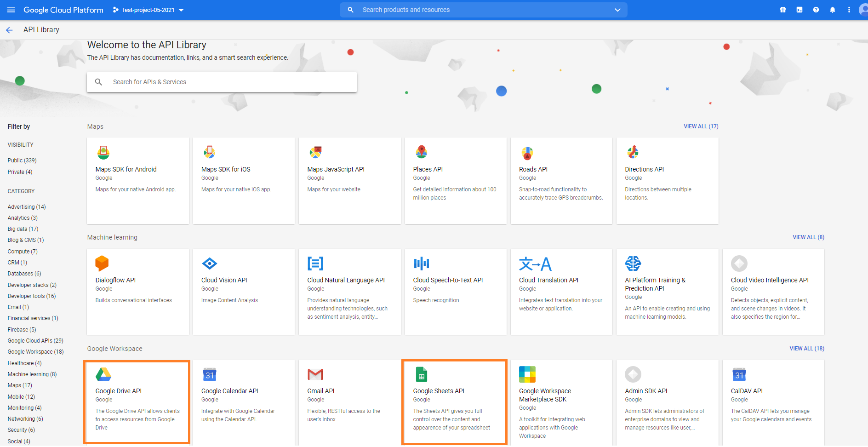Open the main navigation hamburger menu
Viewport: 868px width, 447px height.
(x=11, y=10)
